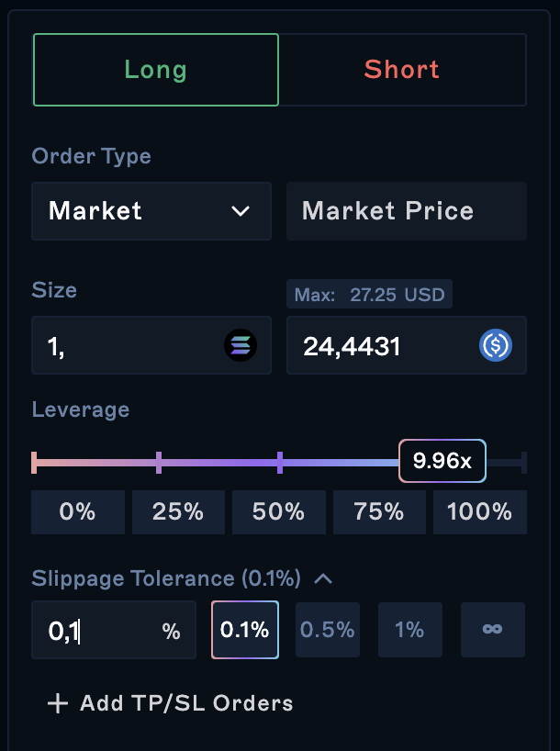Set leverage to 25% button
Screen dimensions: 560x751
(x=178, y=511)
